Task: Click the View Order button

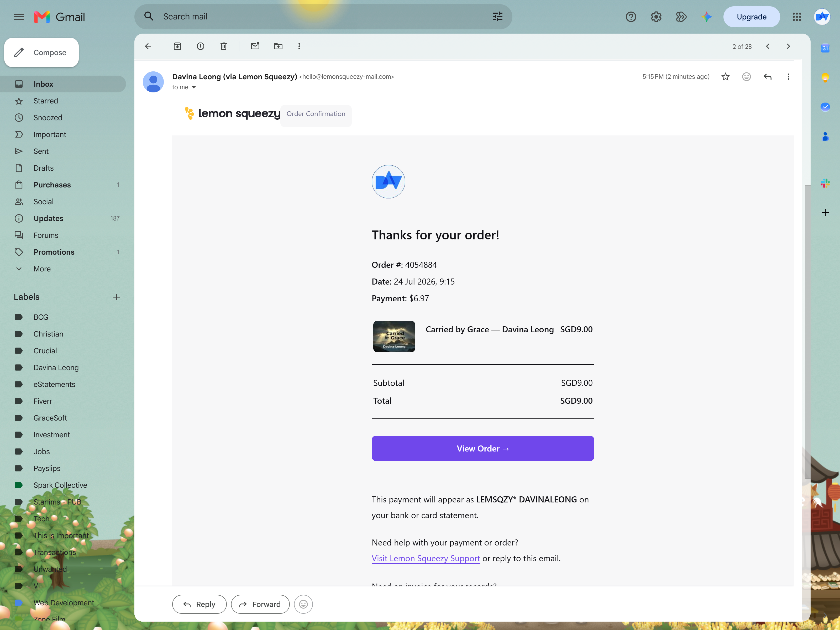Action: [483, 448]
